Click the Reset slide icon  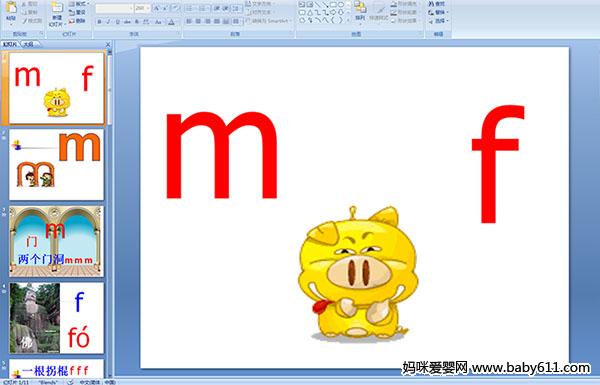pos(72,12)
